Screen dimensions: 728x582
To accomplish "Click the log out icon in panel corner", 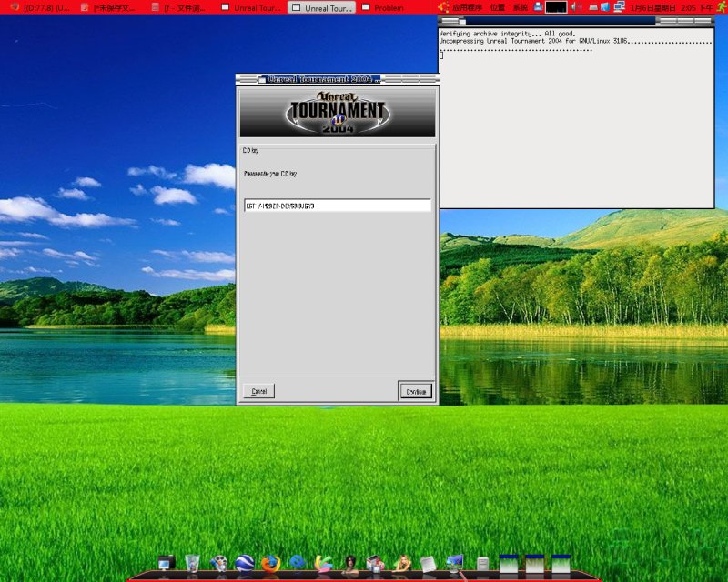I will click(x=722, y=7).
